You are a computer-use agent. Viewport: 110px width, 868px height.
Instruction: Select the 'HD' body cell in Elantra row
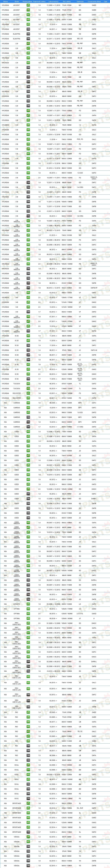pos(80,34)
